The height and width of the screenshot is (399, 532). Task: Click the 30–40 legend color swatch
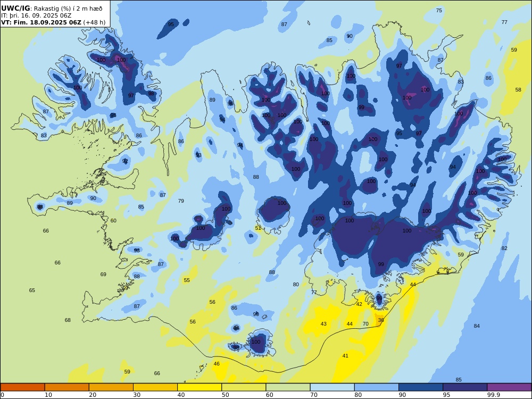click(155, 387)
